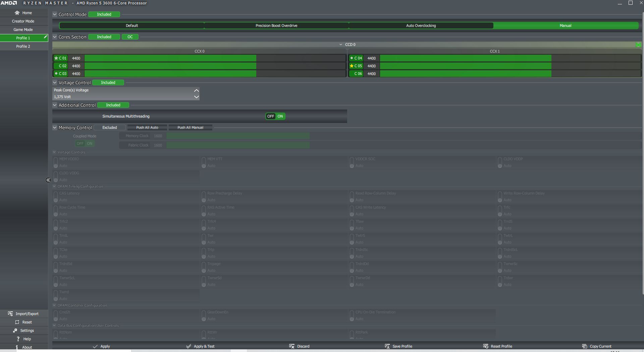
Task: Toggle Control Mode Included switch
Action: pyautogui.click(x=104, y=14)
